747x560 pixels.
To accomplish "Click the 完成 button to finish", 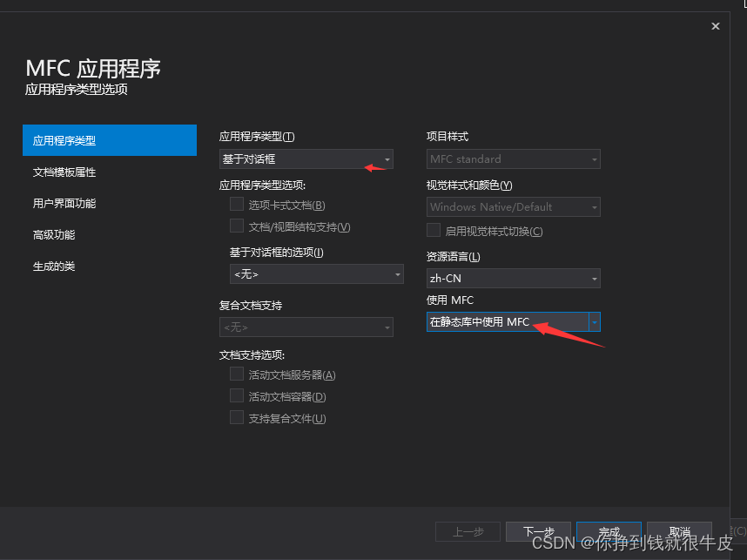I will point(609,531).
